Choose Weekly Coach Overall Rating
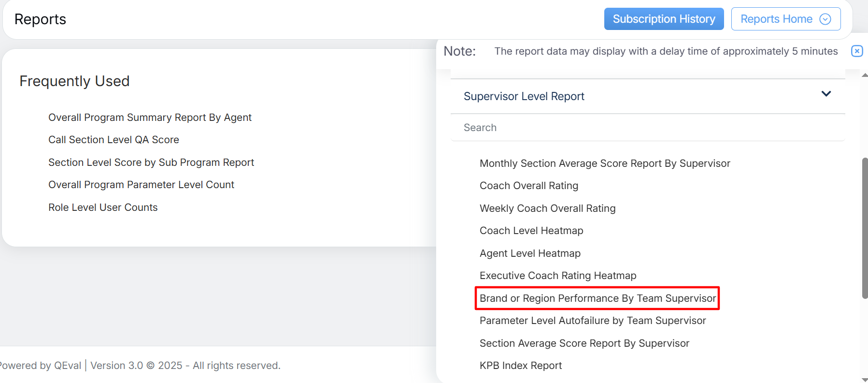 pyautogui.click(x=547, y=208)
